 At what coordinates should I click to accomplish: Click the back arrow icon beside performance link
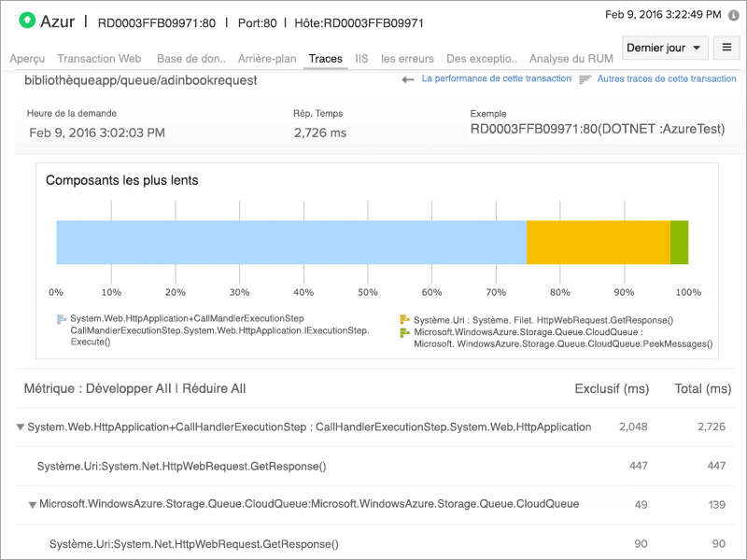pyautogui.click(x=408, y=80)
